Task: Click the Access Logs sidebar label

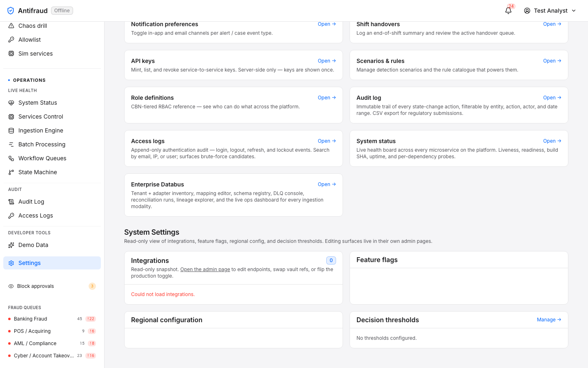Action: (x=36, y=215)
